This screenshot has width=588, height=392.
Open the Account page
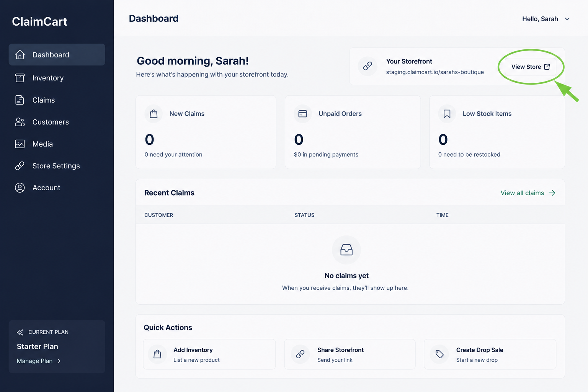[x=57, y=188]
